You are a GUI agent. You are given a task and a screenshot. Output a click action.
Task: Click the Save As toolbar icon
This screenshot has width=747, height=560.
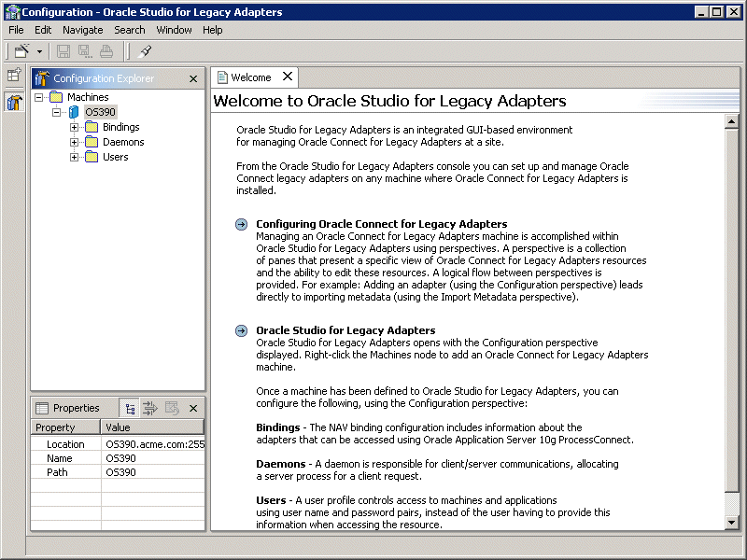click(x=85, y=51)
